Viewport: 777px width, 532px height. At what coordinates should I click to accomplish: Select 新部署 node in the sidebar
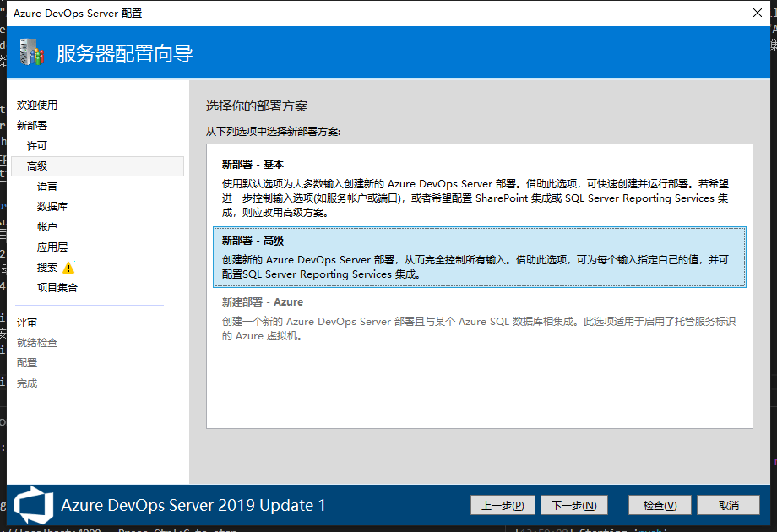(32, 126)
